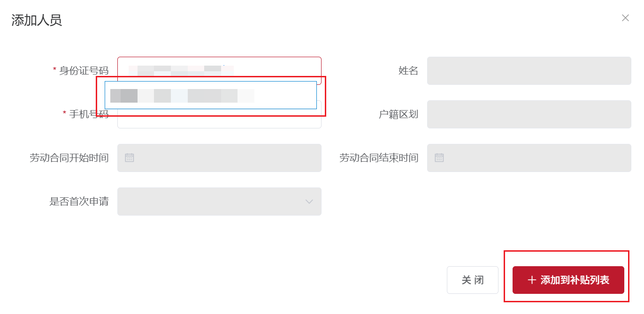
Task: Close the 添加人员 dialog with X icon
Action: (x=625, y=18)
